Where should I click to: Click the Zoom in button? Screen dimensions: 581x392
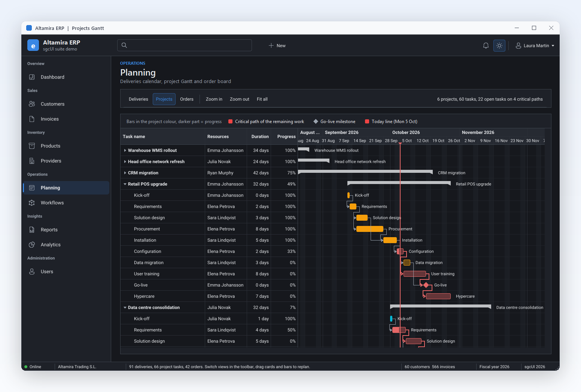tap(214, 99)
